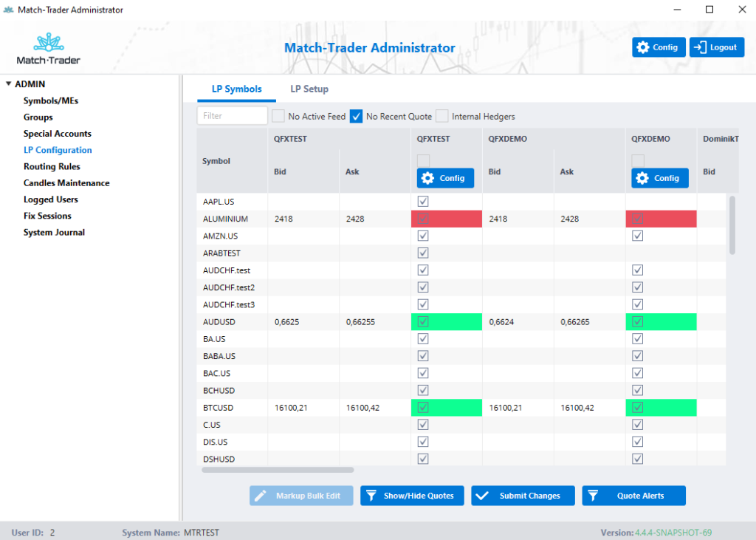Open Config for the QFXDEMO column

click(x=660, y=178)
